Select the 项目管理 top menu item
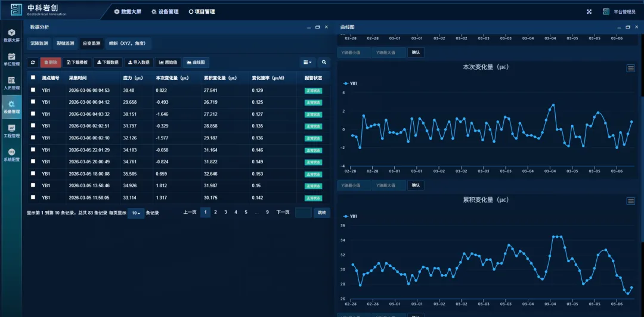Screen dimensions: 644x317 pos(202,11)
